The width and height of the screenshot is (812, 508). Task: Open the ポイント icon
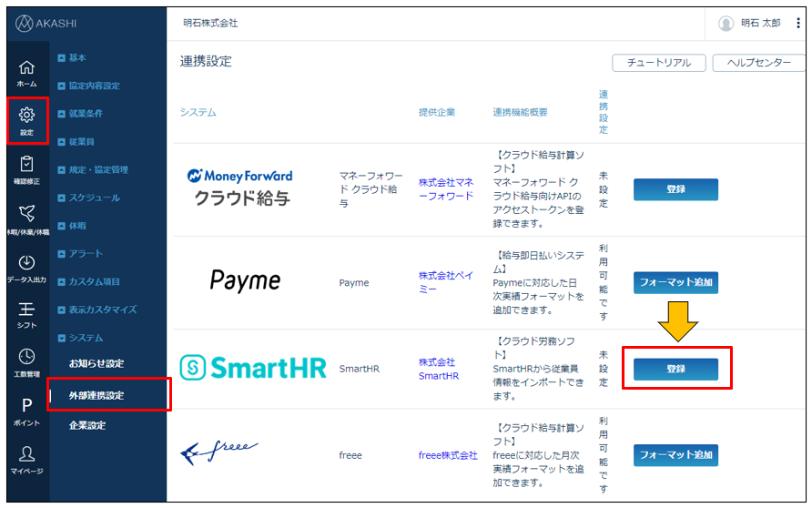tap(26, 410)
